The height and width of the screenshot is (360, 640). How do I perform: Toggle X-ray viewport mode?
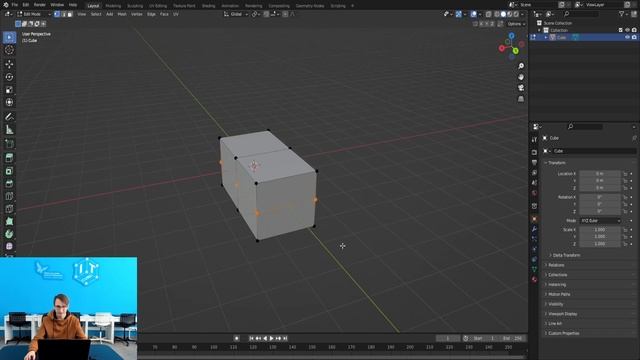click(489, 14)
